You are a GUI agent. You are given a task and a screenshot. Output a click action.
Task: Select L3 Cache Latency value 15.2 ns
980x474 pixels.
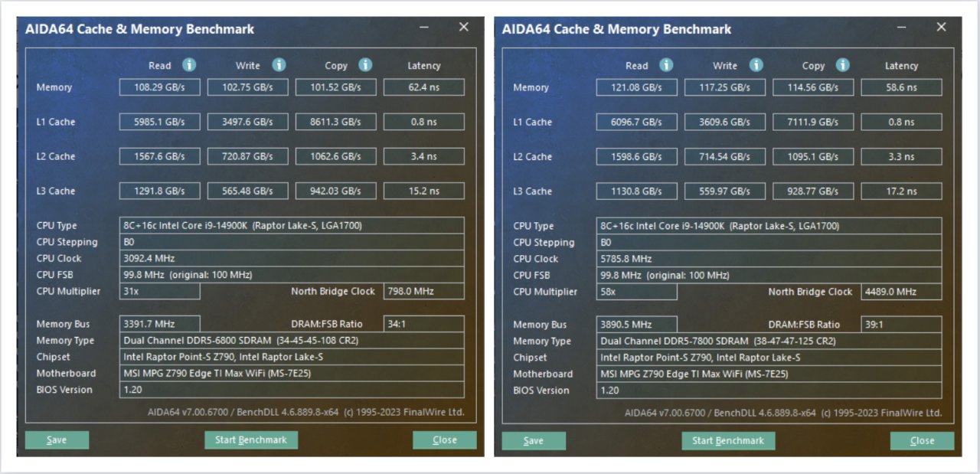(x=423, y=191)
